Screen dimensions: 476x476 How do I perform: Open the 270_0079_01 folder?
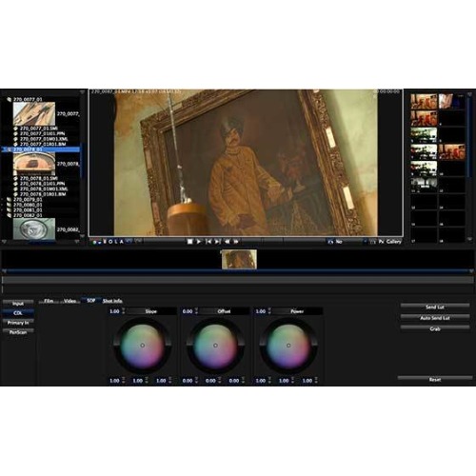[28, 200]
